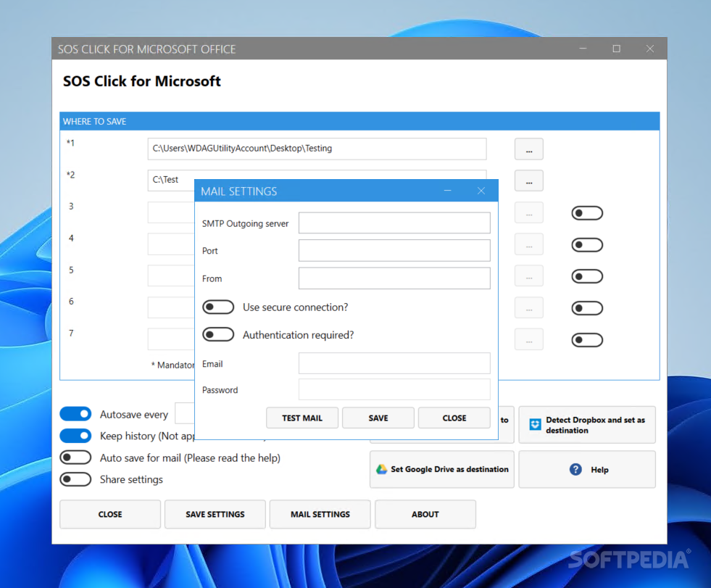711x588 pixels.
Task: Browse folder for save location *2
Action: (x=528, y=181)
